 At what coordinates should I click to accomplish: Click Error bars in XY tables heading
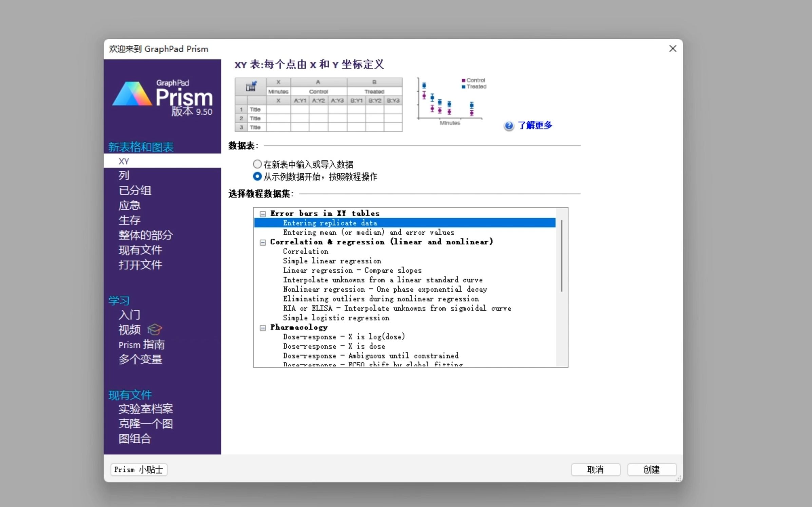pos(325,214)
